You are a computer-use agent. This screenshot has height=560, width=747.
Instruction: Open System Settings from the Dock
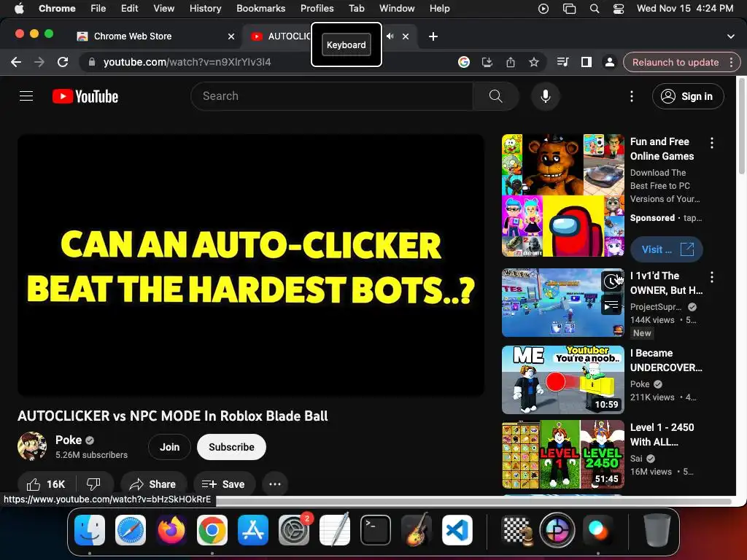[294, 530]
